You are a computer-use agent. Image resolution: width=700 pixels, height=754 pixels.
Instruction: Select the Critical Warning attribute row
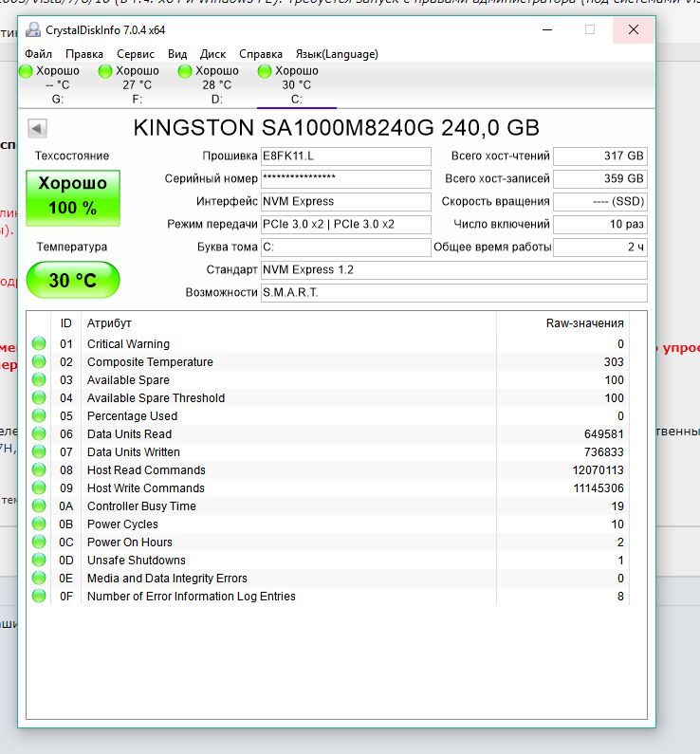pyautogui.click(x=328, y=344)
